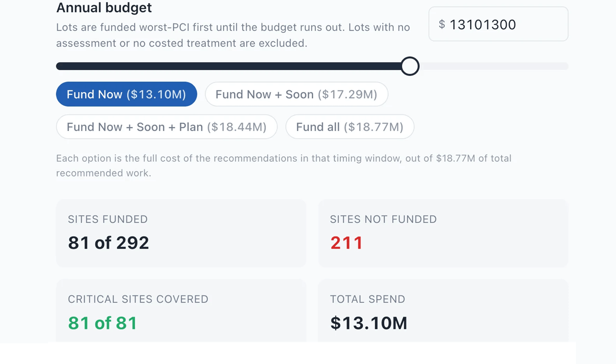Click the green 81 of 81 value
616x364 pixels.
point(103,323)
